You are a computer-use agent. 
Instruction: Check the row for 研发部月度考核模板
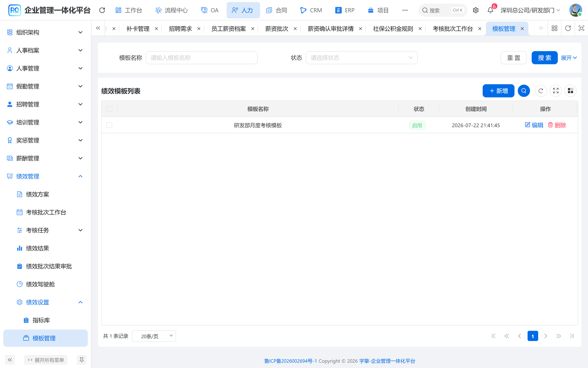[109, 125]
